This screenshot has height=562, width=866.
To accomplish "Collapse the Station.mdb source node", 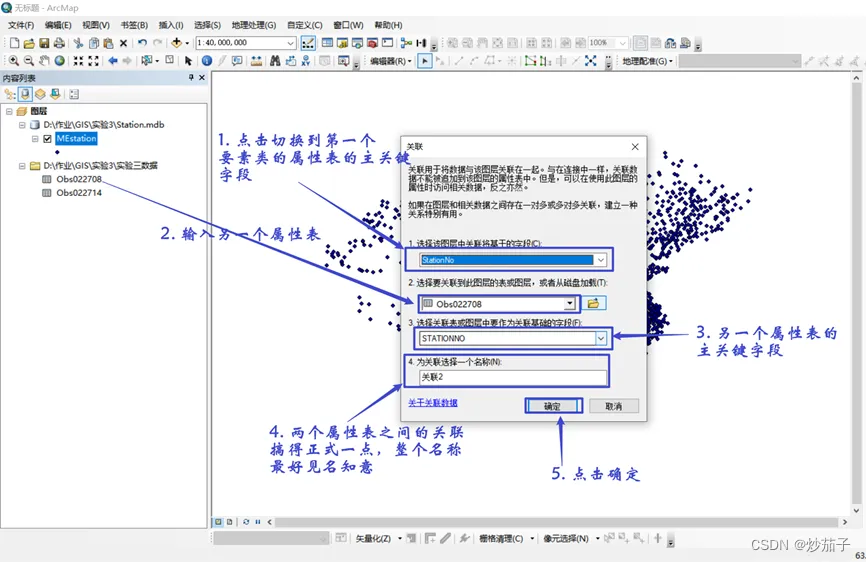I will 22,125.
